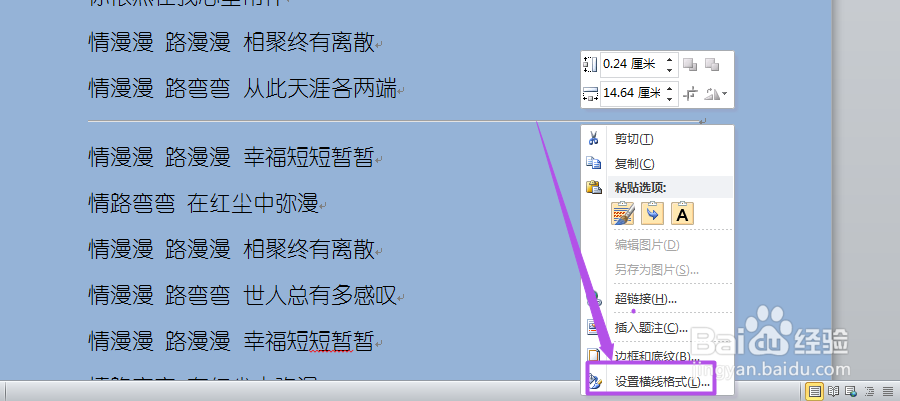
Task: Increase the width value 14.64 厘米
Action: pos(669,88)
